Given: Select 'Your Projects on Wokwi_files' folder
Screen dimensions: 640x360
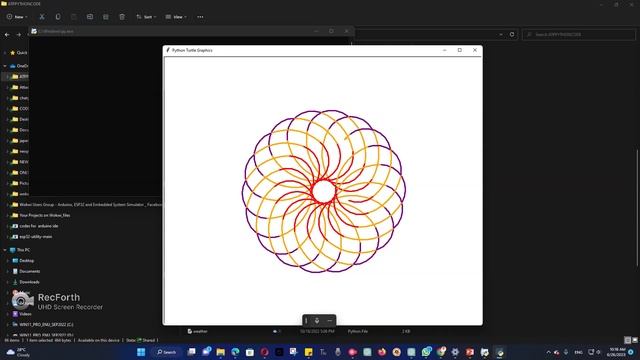Looking at the screenshot, I should click(41, 215).
